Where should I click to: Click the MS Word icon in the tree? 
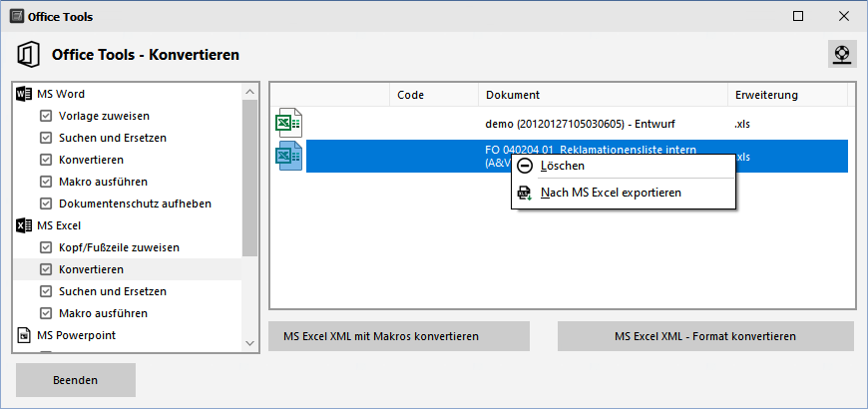tap(24, 94)
